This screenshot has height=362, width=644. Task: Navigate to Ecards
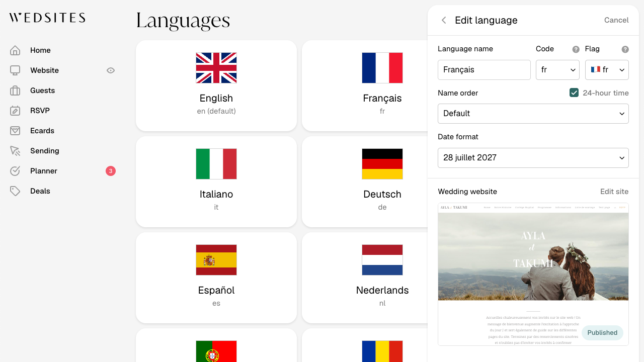pyautogui.click(x=42, y=131)
